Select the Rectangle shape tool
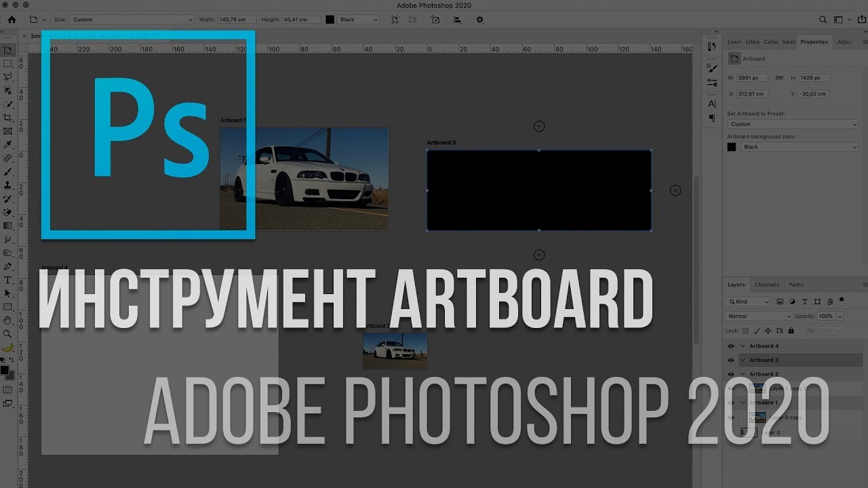The image size is (868, 488). click(x=7, y=307)
